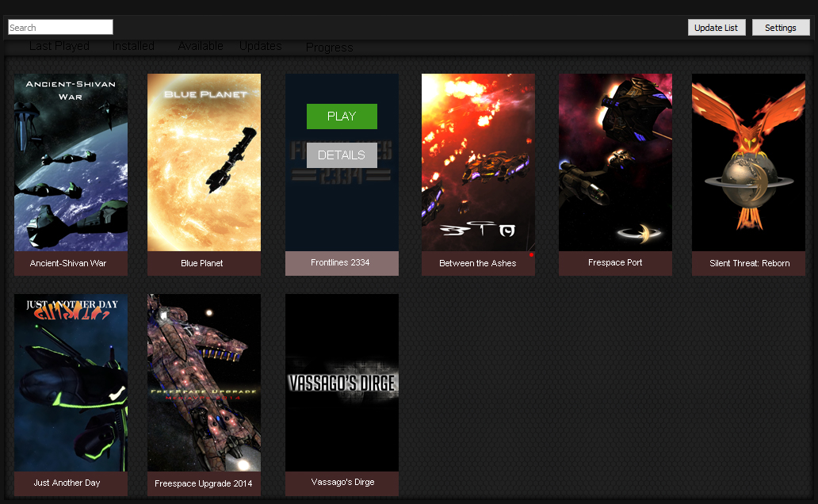Click the Frontlines 2334 title label

[x=342, y=263]
